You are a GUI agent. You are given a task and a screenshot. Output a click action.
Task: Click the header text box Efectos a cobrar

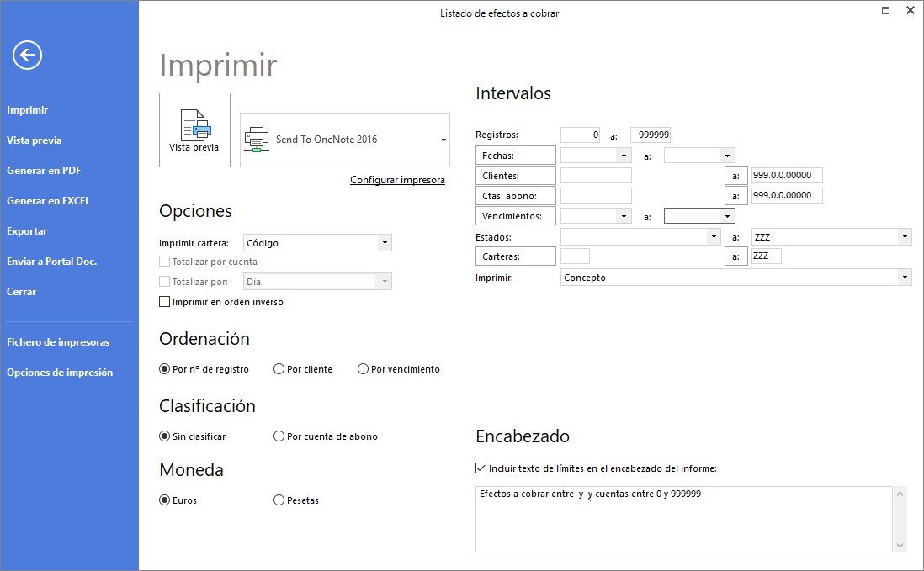[x=683, y=519]
